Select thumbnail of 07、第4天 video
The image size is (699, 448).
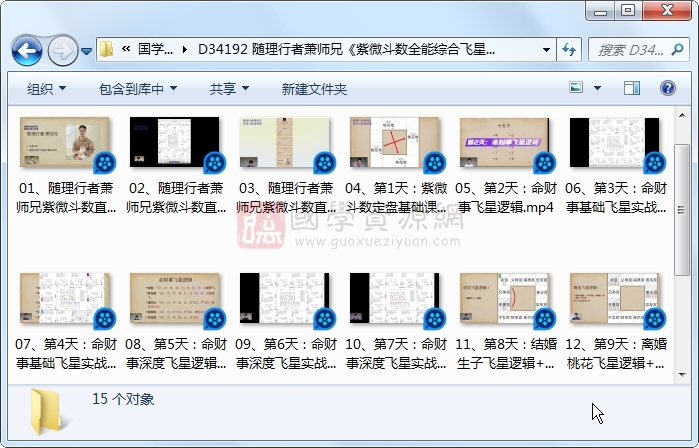tap(65, 298)
